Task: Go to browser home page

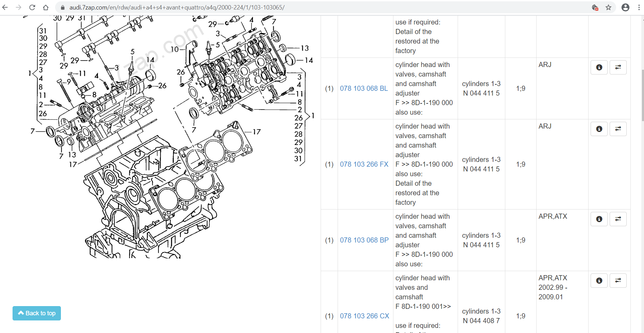Action: 46,7
